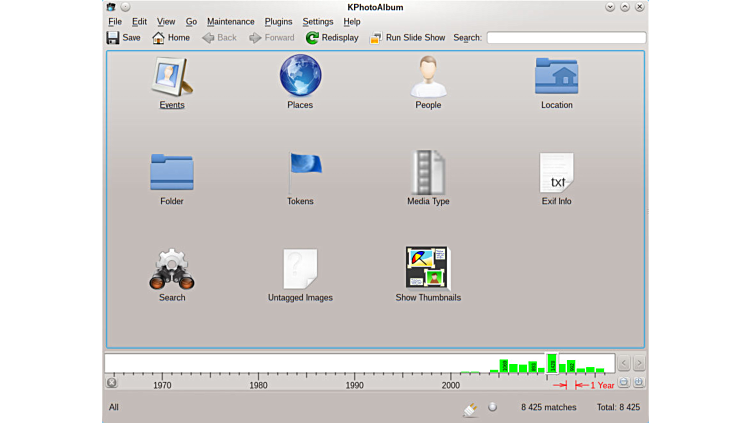Go to Home in toolbar

click(171, 38)
